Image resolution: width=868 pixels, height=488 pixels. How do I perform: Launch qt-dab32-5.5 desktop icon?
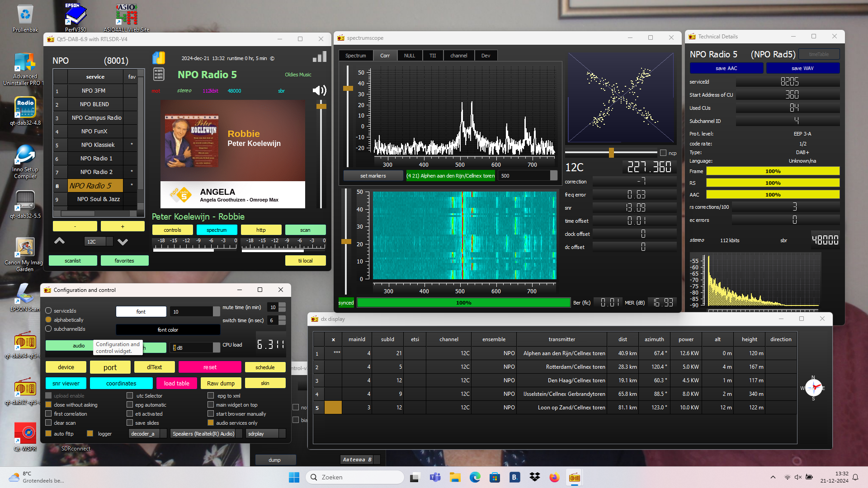[25, 204]
